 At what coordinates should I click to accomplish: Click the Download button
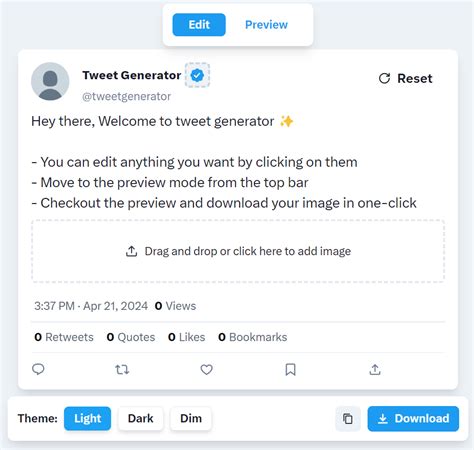(x=413, y=419)
